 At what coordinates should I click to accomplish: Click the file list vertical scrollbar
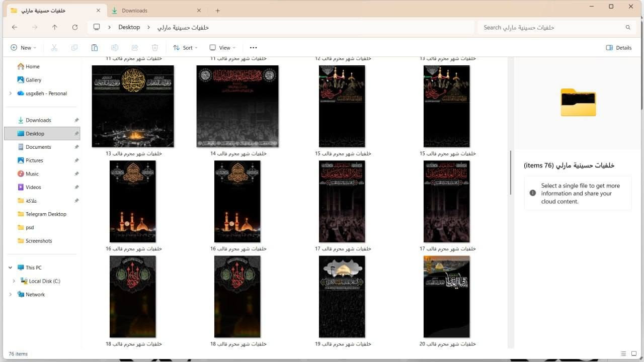pyautogui.click(x=511, y=173)
